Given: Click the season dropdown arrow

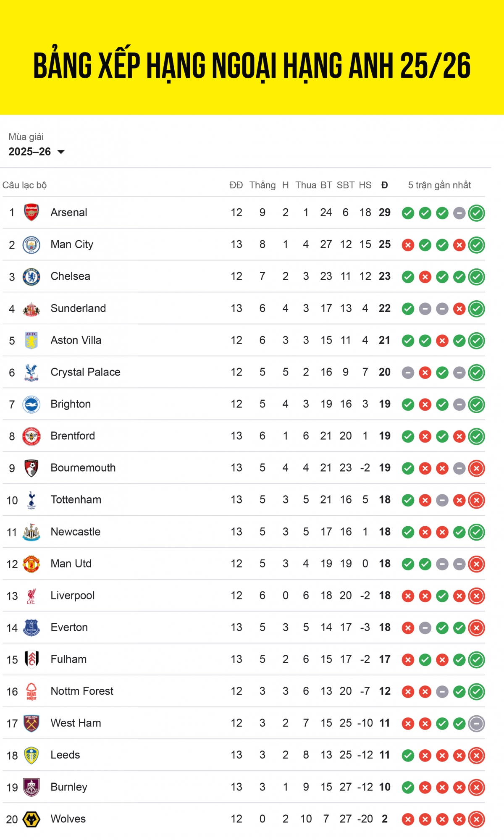Looking at the screenshot, I should pyautogui.click(x=61, y=152).
